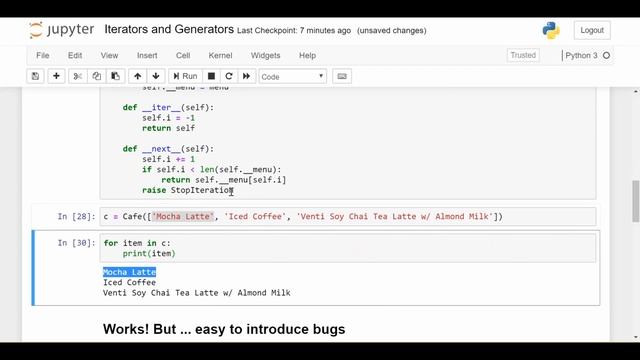This screenshot has height=360, width=640.
Task: Click the def __next__(self) line
Action: (x=168, y=149)
